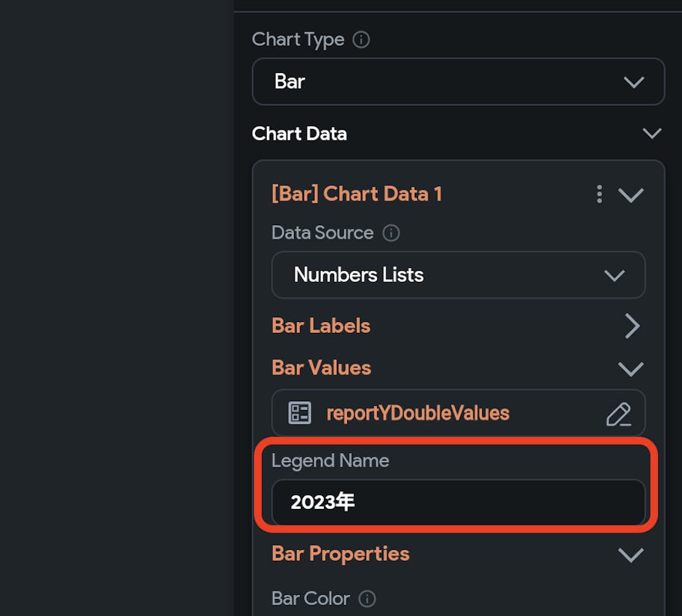This screenshot has width=682, height=616.
Task: Expand the Bar Labels settings
Action: (x=632, y=326)
